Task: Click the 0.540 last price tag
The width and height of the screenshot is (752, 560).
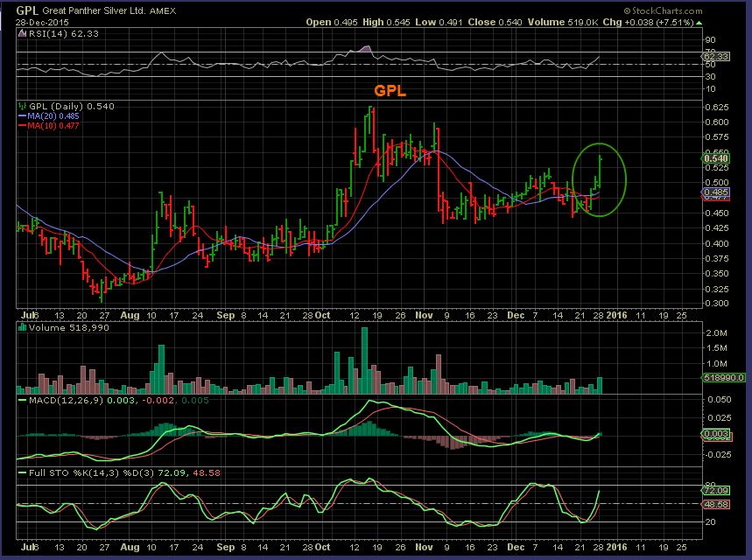Action: [717, 158]
